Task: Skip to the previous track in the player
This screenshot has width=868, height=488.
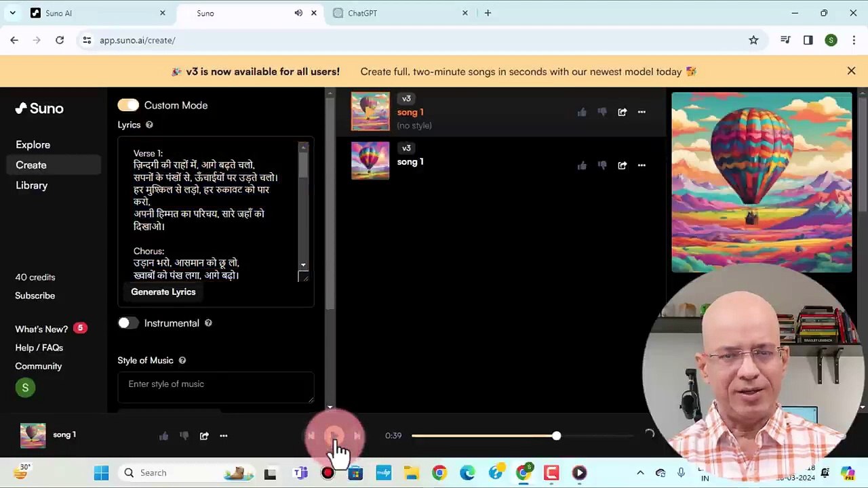Action: [x=311, y=436]
